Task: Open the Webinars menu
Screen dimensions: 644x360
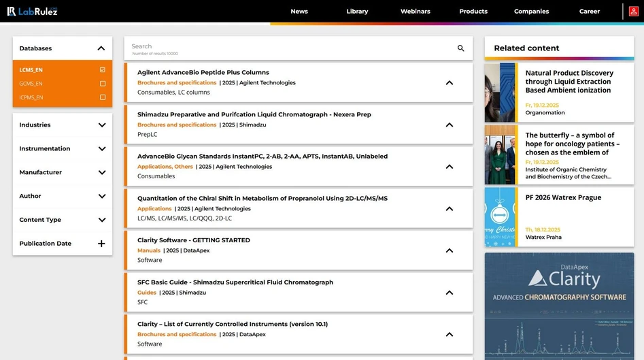Action: click(x=415, y=12)
